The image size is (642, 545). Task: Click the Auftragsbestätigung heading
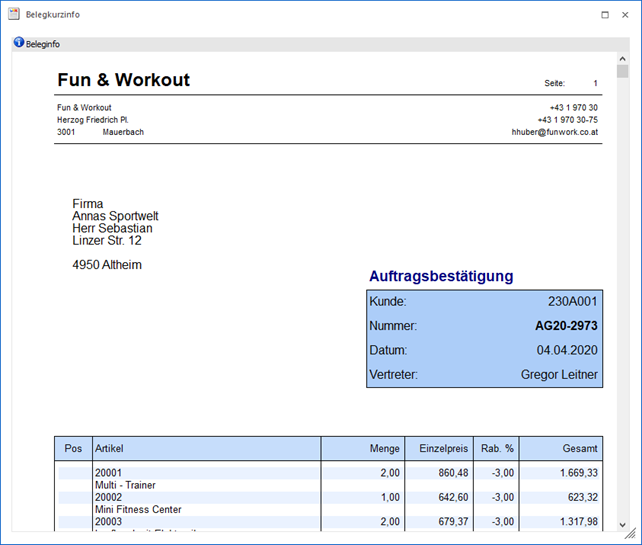440,276
